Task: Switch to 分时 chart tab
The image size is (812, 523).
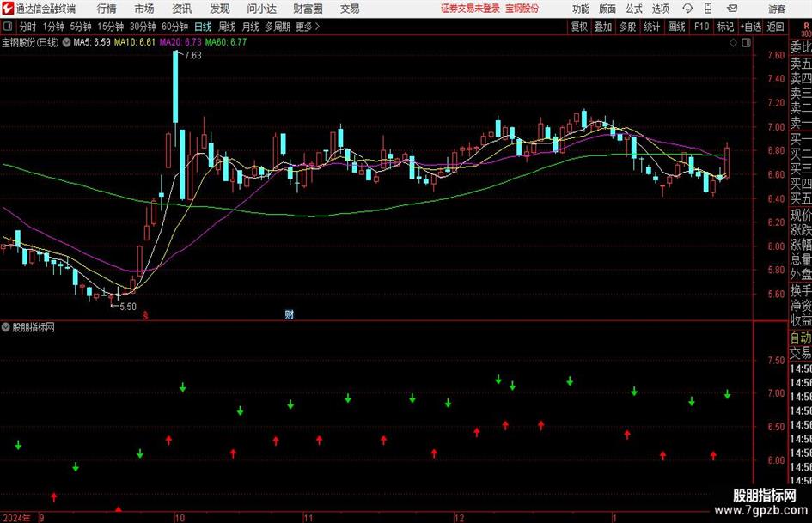Action: pos(28,27)
